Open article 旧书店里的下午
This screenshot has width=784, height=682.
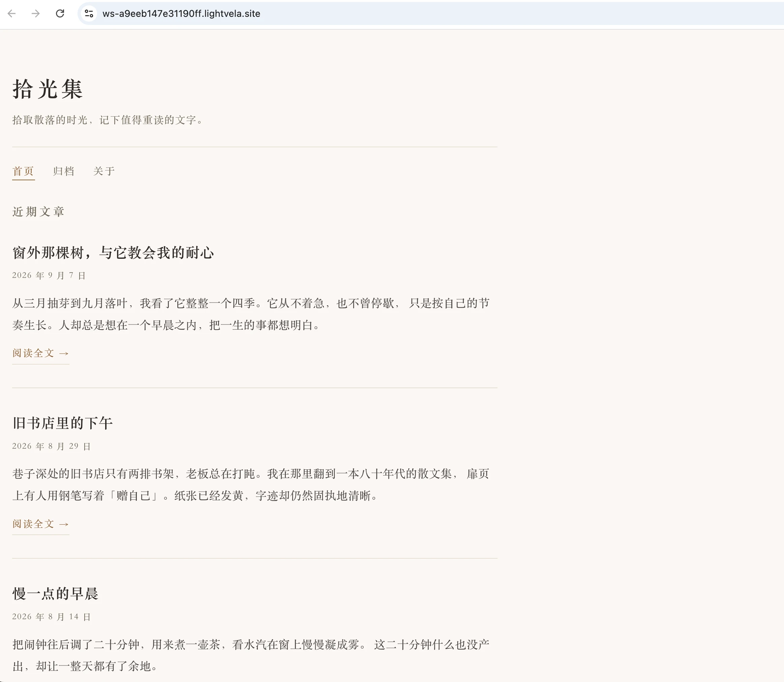pos(62,423)
